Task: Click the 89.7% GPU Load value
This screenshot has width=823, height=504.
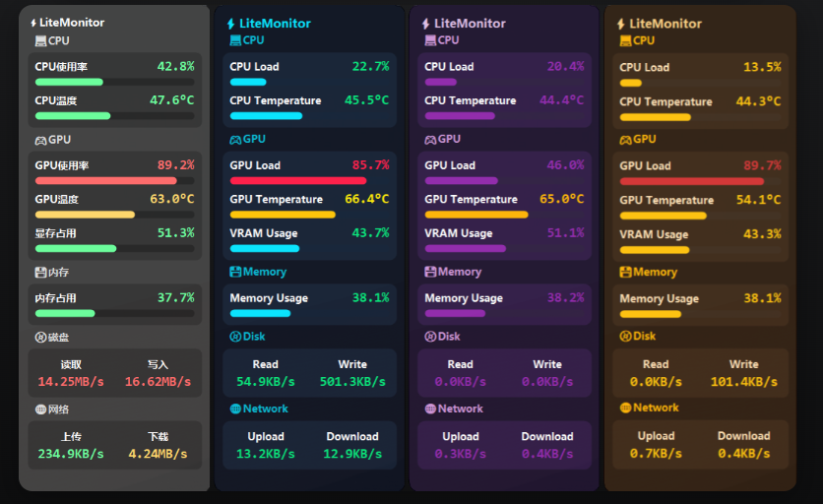Action: 762,166
